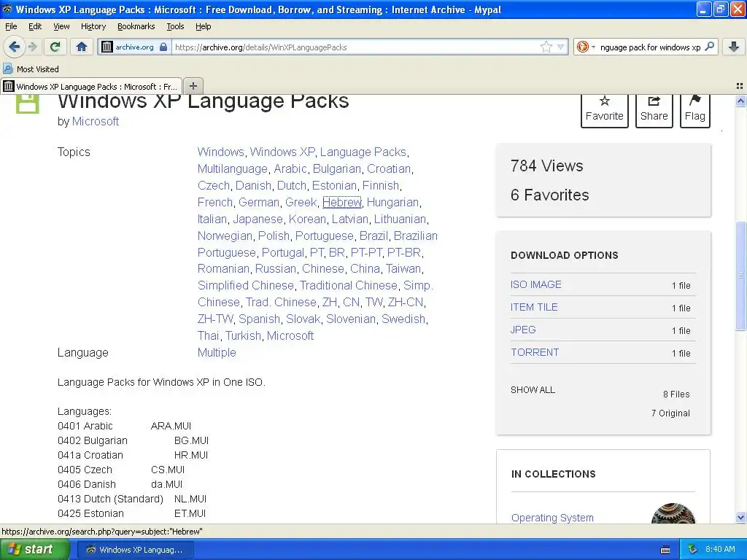The image size is (747, 560).
Task: Click the address bar URL field
Action: point(355,47)
